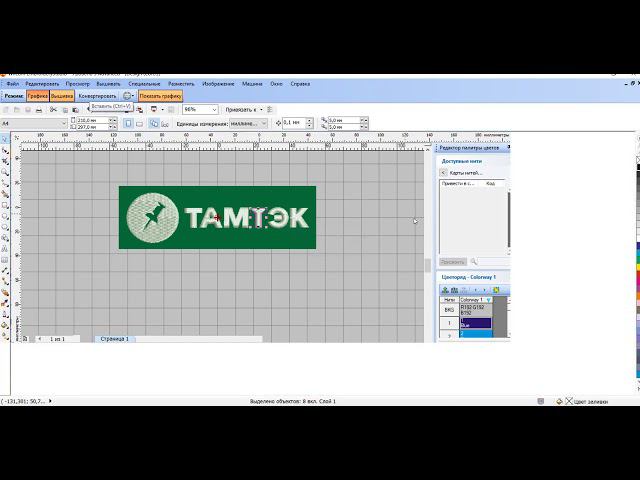Open dropdown arrow next to globe icon

(133, 96)
